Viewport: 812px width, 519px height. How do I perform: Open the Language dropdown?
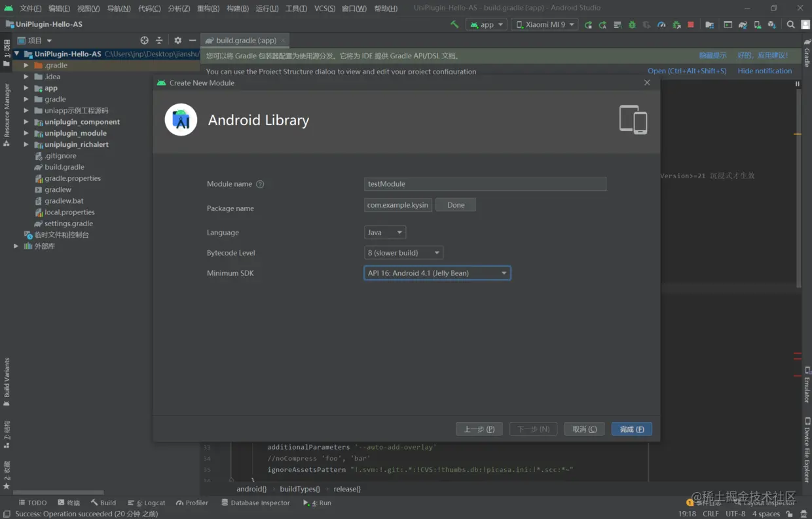pyautogui.click(x=385, y=233)
